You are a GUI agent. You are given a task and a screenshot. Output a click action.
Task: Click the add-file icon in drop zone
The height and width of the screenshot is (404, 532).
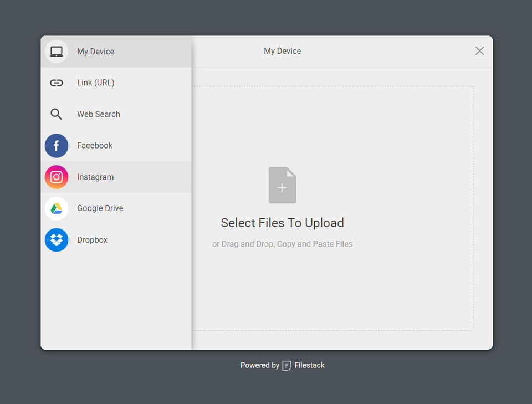(283, 185)
